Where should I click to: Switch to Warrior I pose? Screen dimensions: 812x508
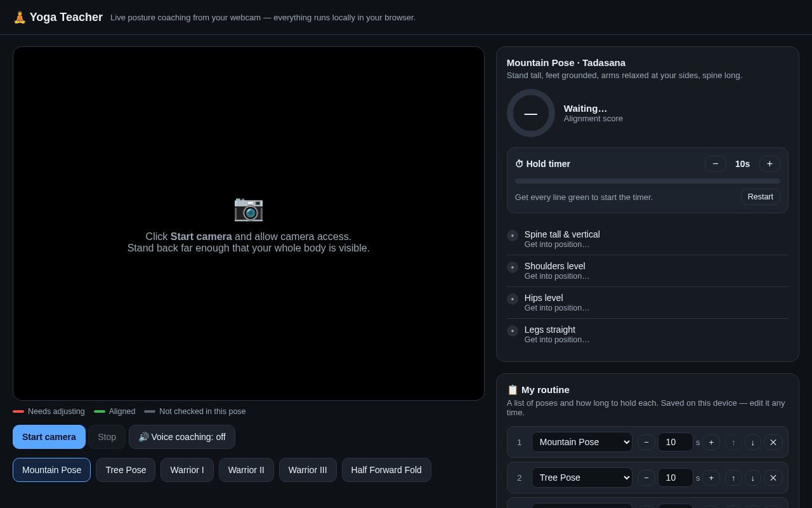187,470
